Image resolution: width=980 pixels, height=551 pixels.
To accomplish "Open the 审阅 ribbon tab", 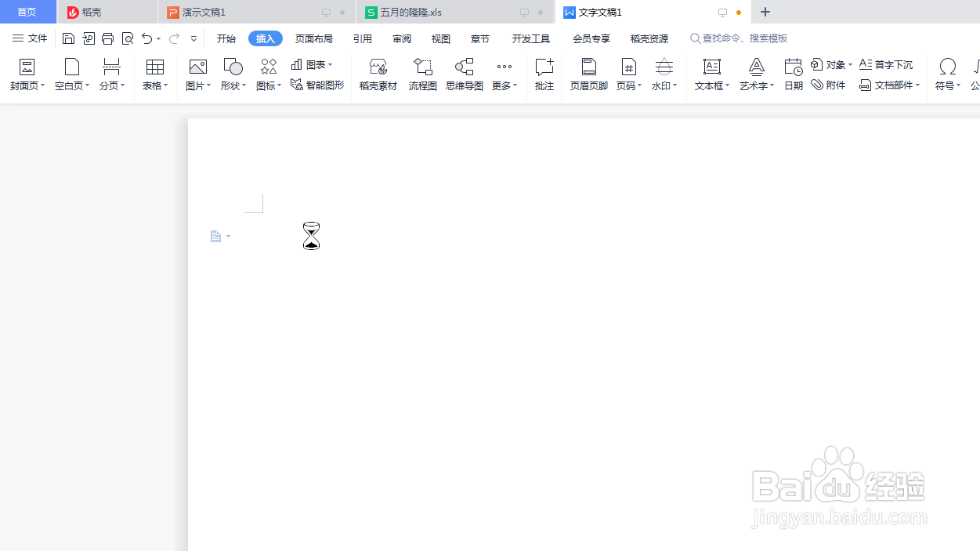I will coord(402,38).
